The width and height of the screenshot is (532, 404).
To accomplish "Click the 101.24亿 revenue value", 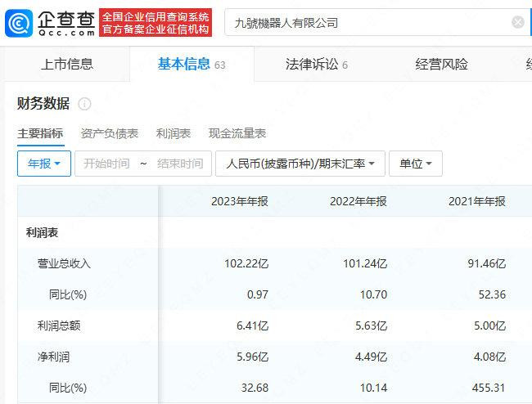I will 365,263.
